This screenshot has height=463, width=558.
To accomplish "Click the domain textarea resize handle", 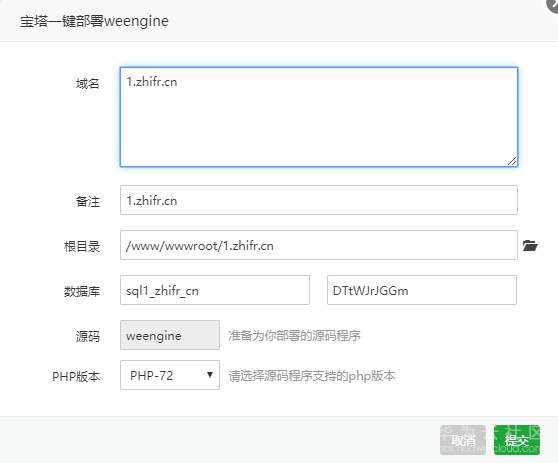I will [x=512, y=161].
